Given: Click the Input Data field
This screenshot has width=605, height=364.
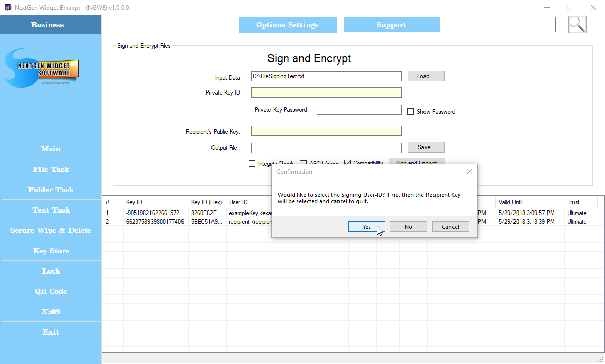Looking at the screenshot, I should click(x=326, y=76).
